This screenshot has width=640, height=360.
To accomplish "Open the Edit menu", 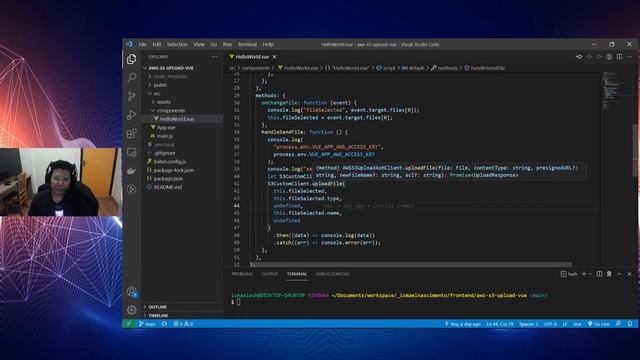I will pos(157,44).
